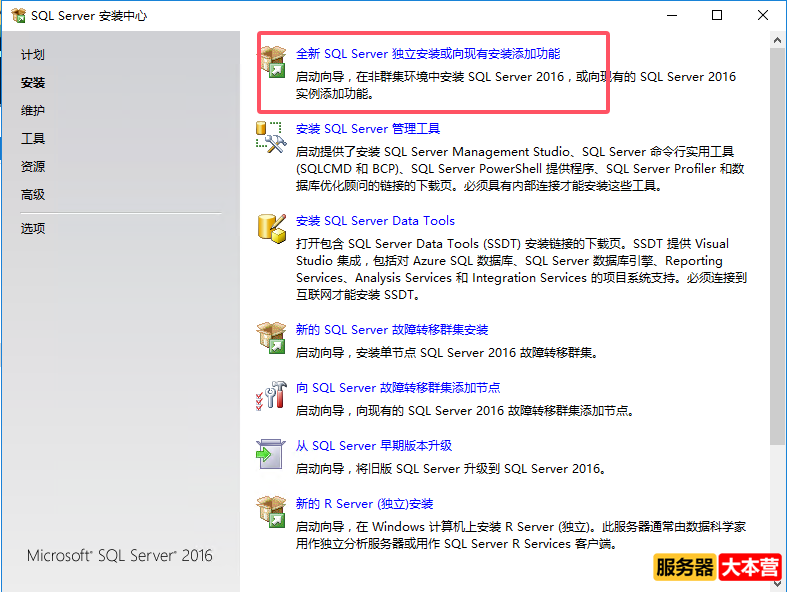Viewport: 787px width, 592px height.
Task: Click the SQL Server Data Tools icon
Action: click(x=272, y=228)
